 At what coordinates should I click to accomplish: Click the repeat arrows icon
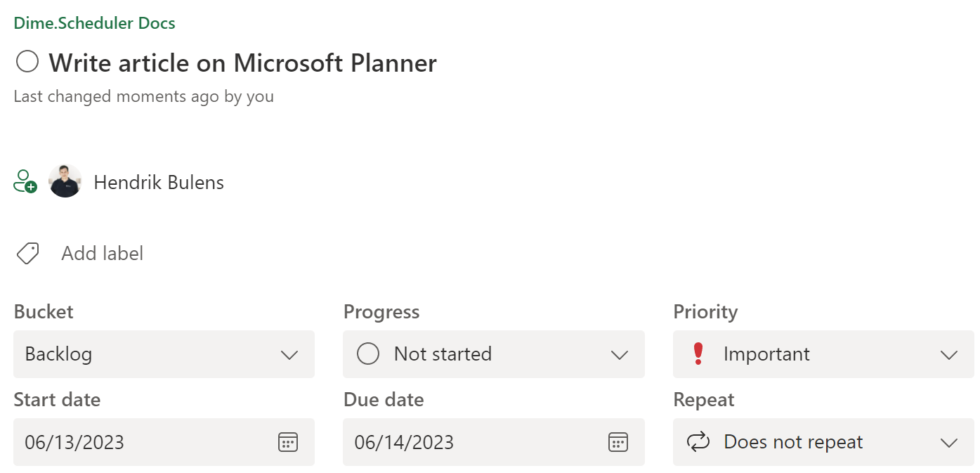pyautogui.click(x=698, y=442)
